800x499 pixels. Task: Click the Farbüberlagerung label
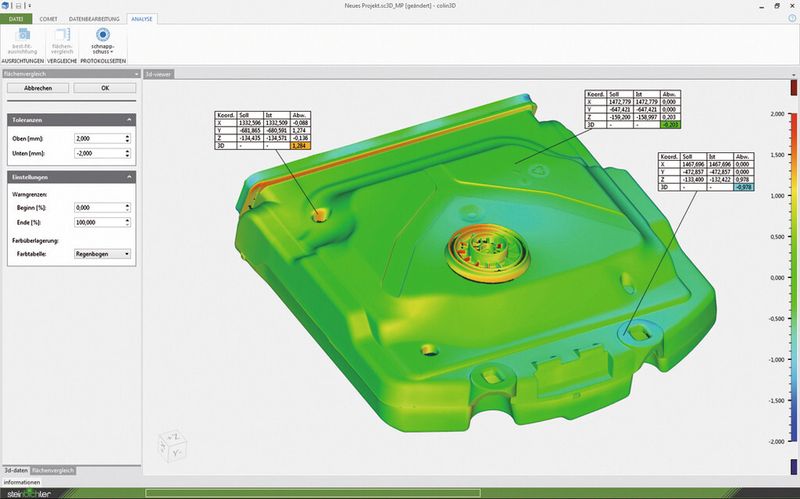pos(35,240)
